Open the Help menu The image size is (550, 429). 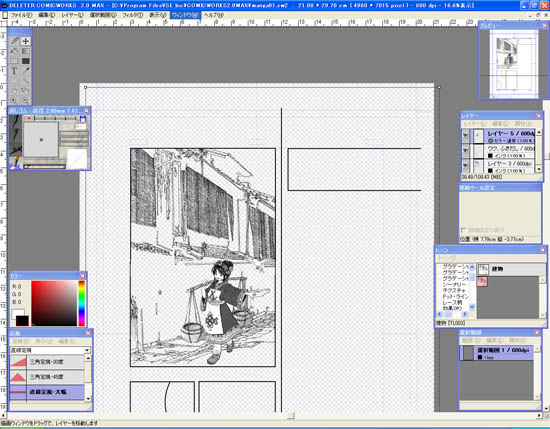[214, 15]
